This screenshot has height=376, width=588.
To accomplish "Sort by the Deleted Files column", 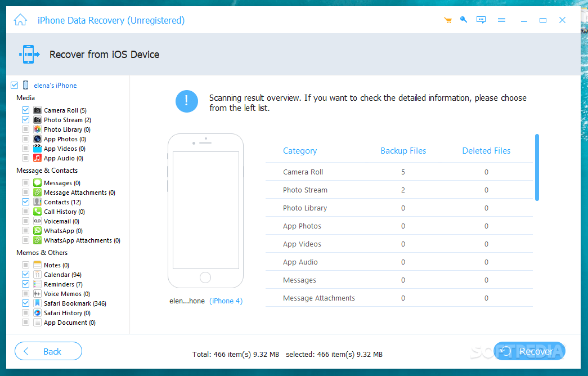I will coord(486,150).
